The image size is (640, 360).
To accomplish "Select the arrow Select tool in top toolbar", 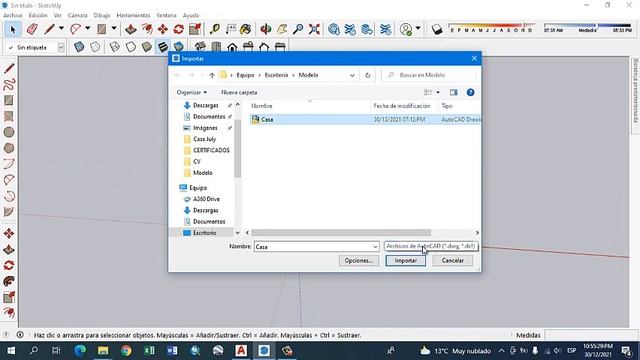I will tap(13, 29).
